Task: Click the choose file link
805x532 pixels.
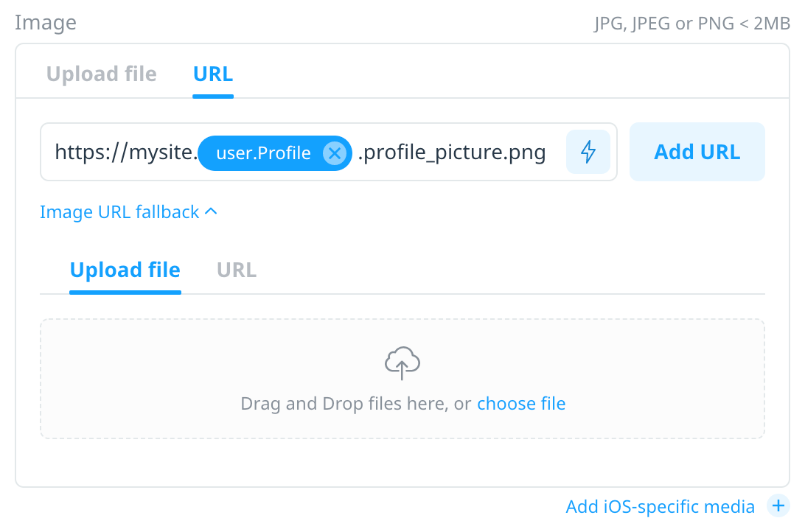Action: pos(521,404)
